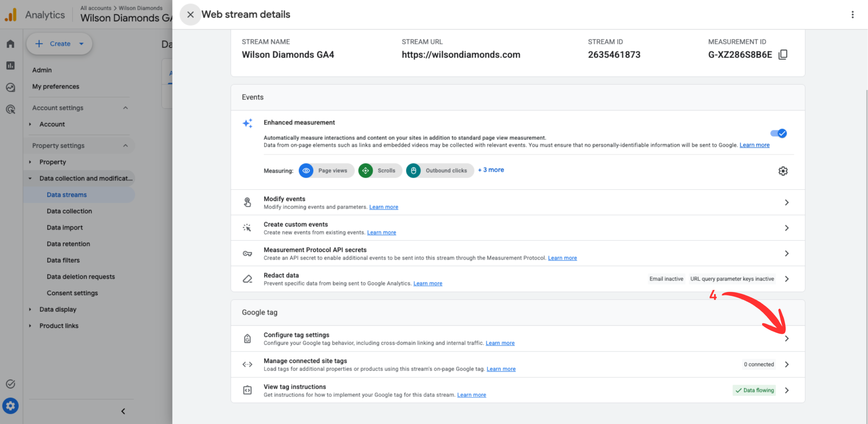
Task: Expand the Data display group
Action: tap(30, 309)
